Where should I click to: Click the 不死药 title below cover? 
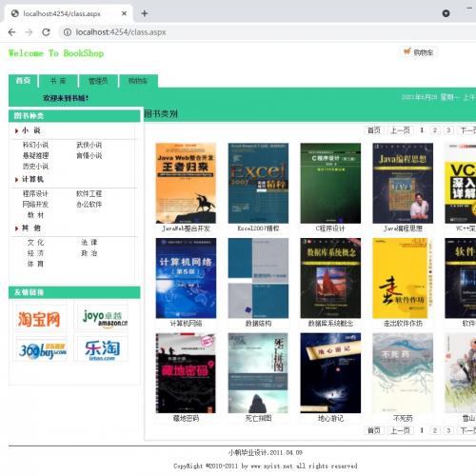pyautogui.click(x=403, y=418)
